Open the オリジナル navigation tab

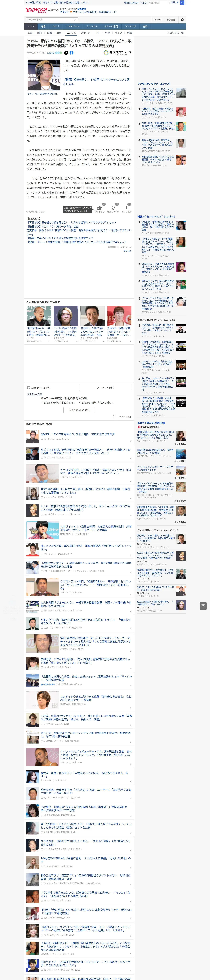(x=92, y=27)
